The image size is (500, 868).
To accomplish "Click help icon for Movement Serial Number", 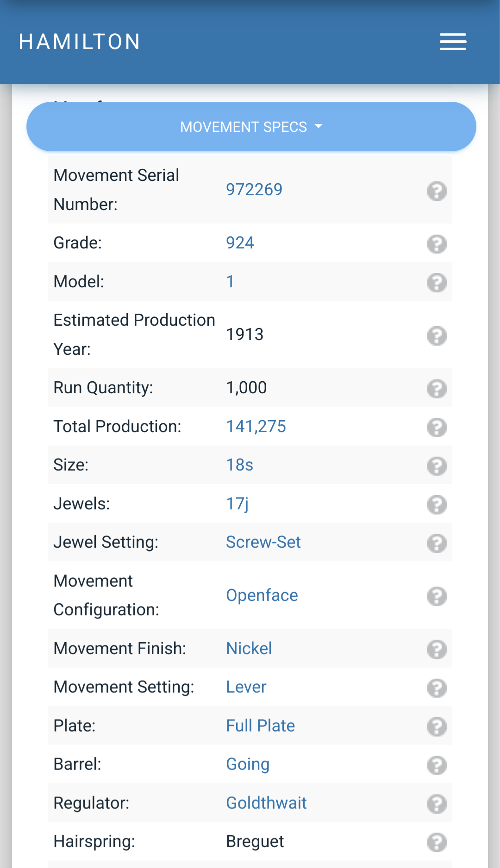I will click(437, 191).
